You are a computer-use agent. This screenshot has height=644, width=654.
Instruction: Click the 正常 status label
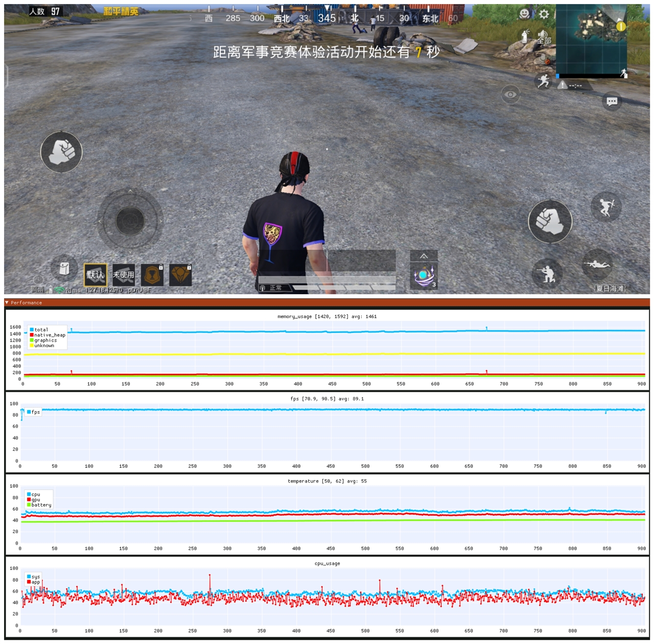(276, 288)
